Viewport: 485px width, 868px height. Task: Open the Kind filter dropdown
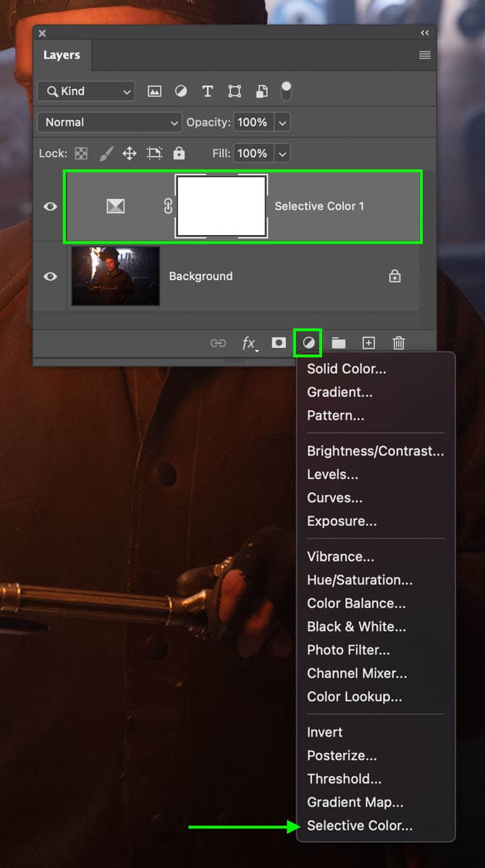point(86,91)
